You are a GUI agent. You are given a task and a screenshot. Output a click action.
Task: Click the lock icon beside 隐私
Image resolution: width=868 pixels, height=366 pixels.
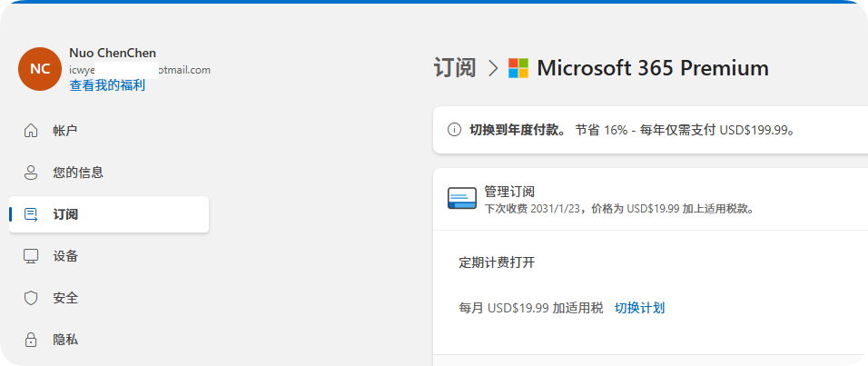pyautogui.click(x=31, y=340)
